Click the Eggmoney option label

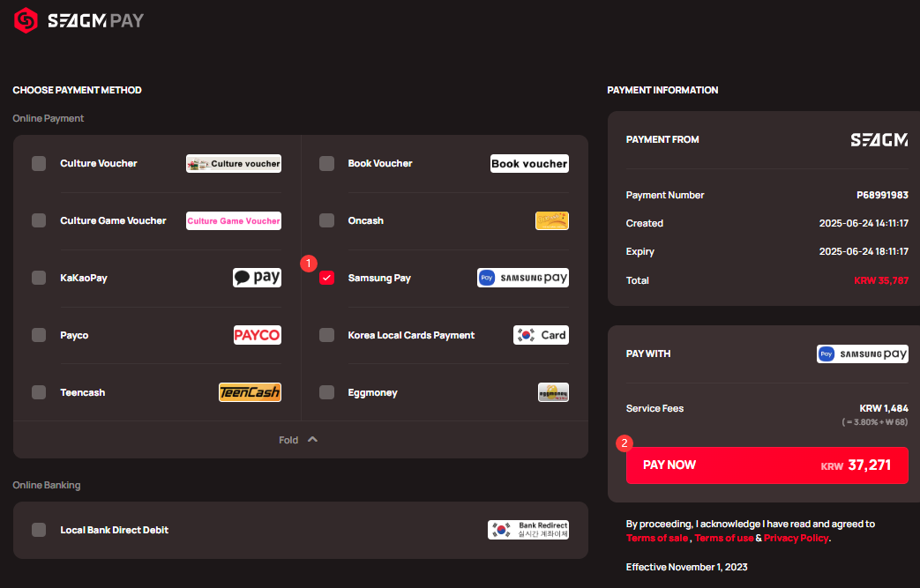tap(372, 393)
